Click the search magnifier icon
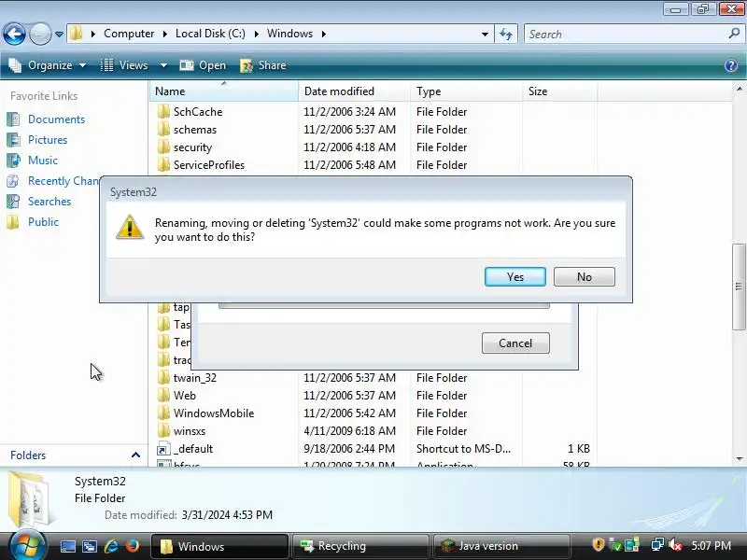 (x=734, y=34)
